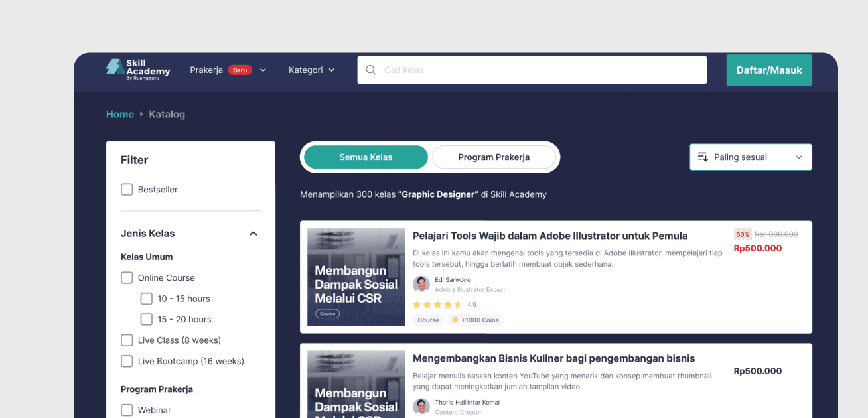Open the Adobe Illustrator course thumbnail

(x=356, y=277)
